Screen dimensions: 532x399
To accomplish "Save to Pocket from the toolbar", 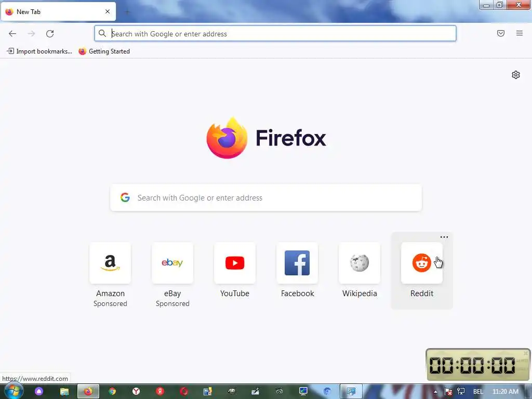I will tap(501, 33).
